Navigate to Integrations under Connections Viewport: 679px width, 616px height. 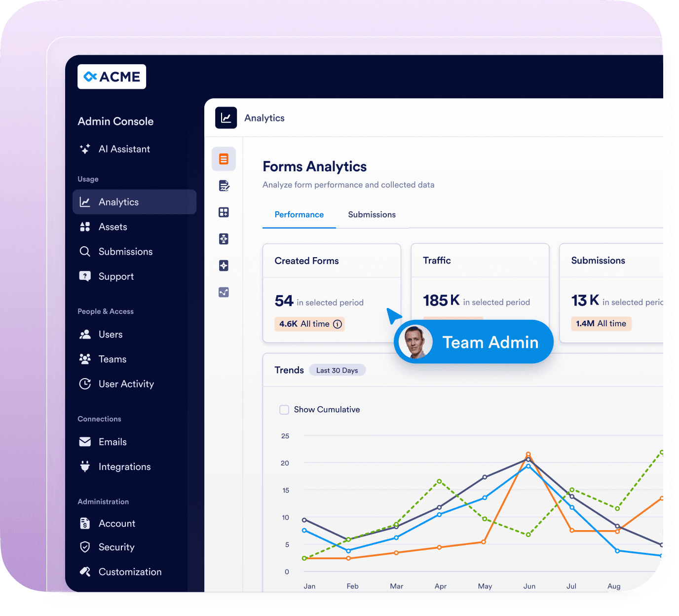click(x=124, y=467)
